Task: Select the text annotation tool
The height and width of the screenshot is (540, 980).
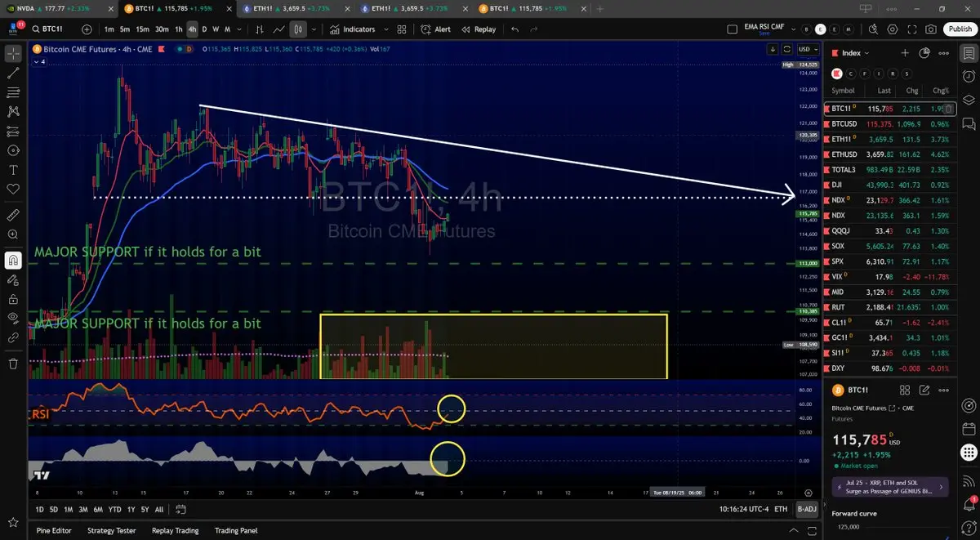Action: click(13, 170)
